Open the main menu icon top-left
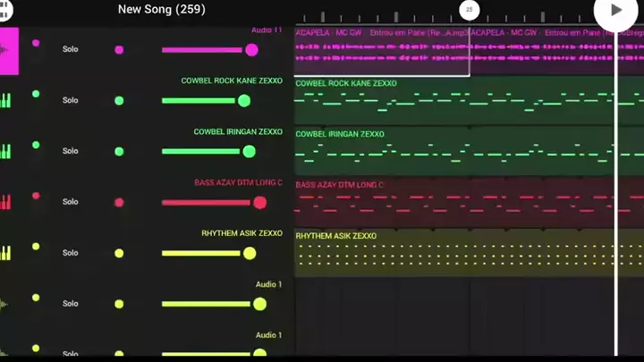Image resolution: width=644 pixels, height=362 pixels. [6, 10]
